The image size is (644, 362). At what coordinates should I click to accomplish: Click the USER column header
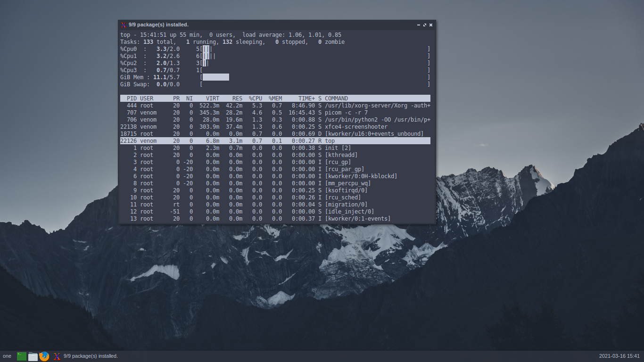tap(147, 99)
